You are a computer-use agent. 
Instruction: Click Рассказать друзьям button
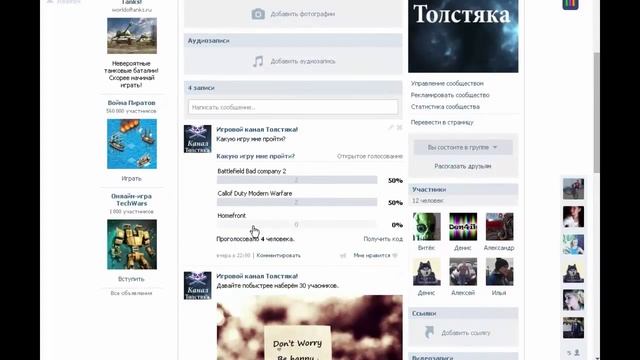pos(463,166)
